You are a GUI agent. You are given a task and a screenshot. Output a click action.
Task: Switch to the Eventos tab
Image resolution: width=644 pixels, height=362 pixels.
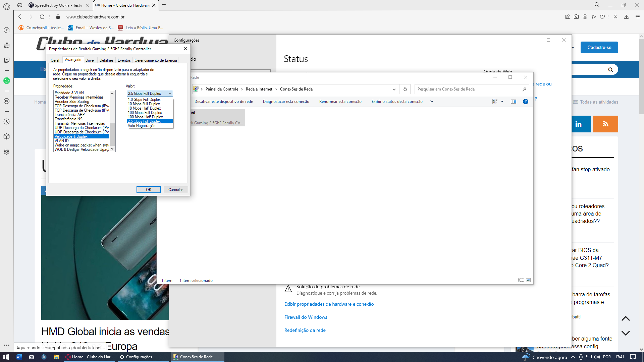pyautogui.click(x=124, y=60)
